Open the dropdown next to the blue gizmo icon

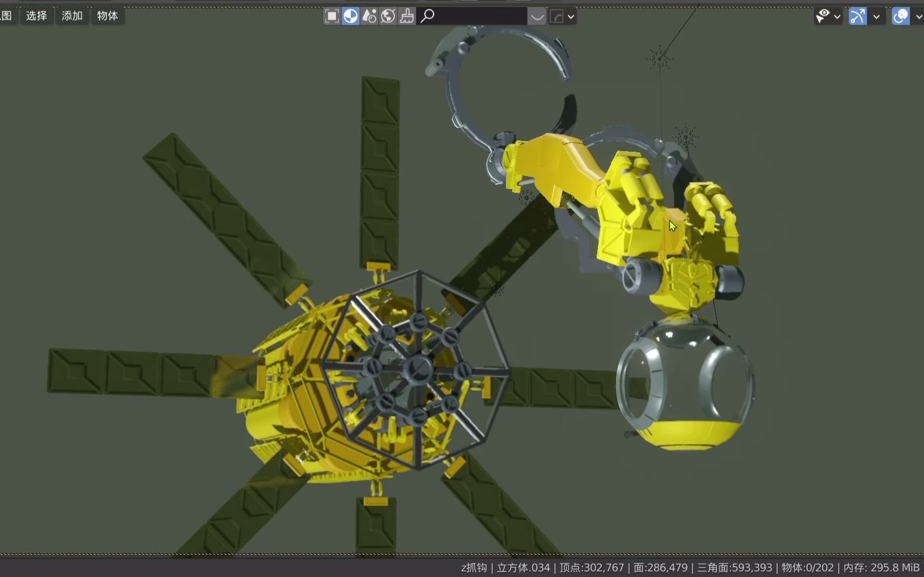tap(877, 16)
